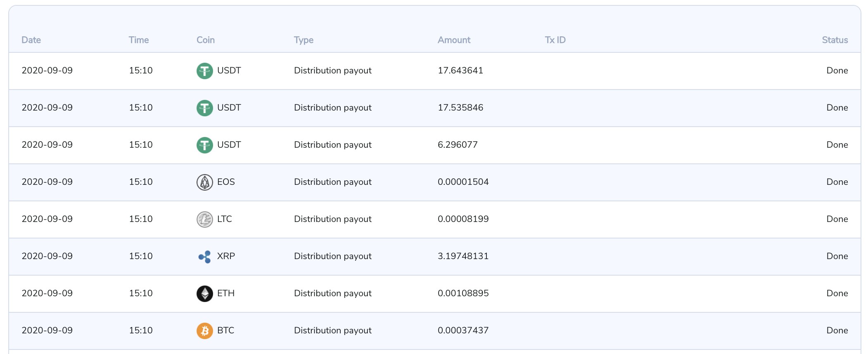Click the date in the LTC row
The width and height of the screenshot is (868, 354).
47,219
